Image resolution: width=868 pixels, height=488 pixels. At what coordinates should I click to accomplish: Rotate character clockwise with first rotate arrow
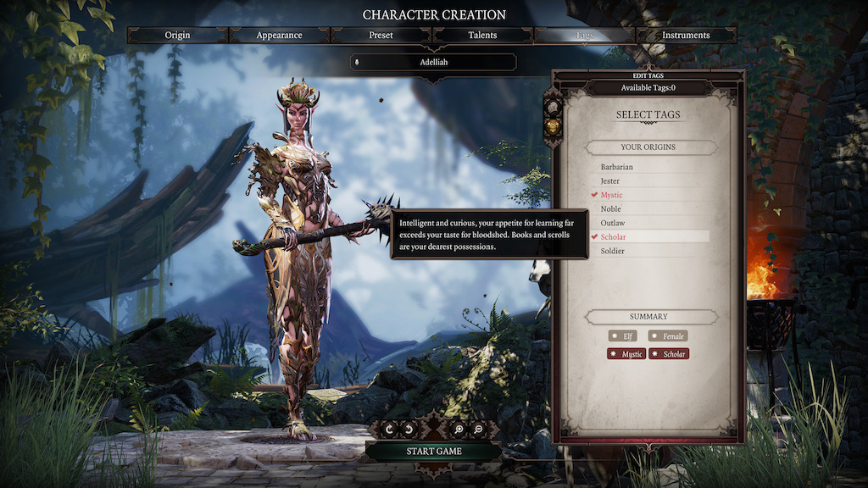click(x=389, y=430)
